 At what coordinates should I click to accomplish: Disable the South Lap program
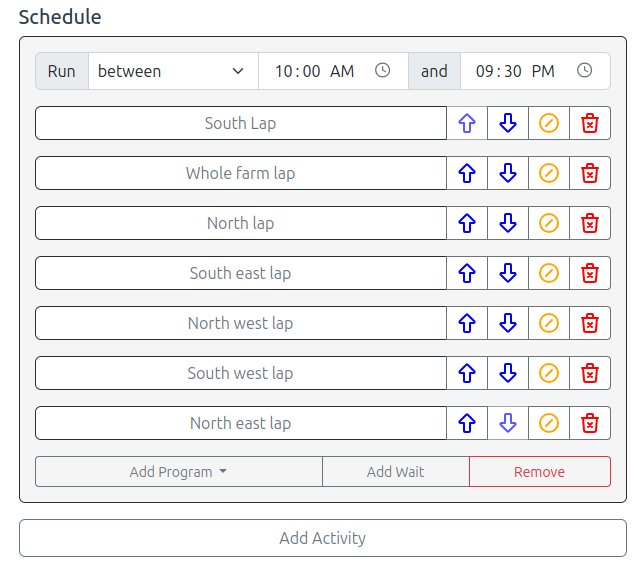click(549, 123)
